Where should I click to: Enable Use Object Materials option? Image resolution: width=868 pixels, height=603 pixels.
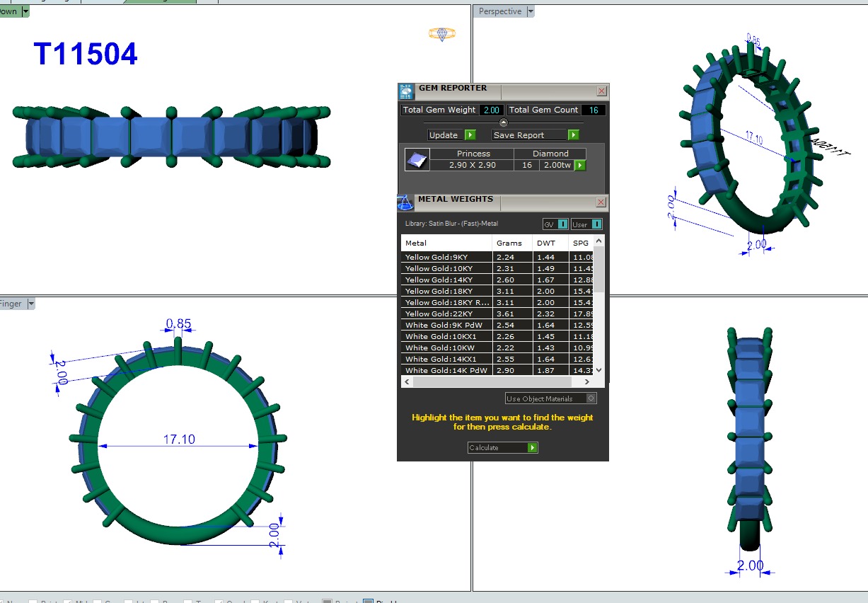pos(591,398)
